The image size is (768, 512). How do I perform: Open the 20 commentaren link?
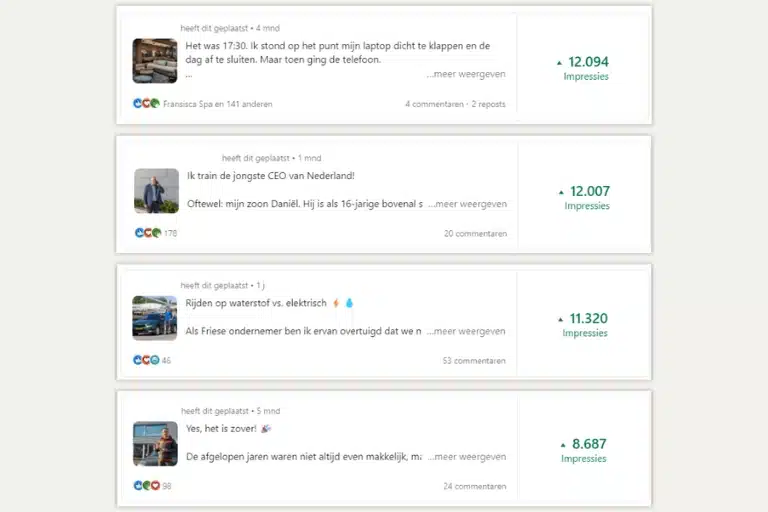(475, 234)
